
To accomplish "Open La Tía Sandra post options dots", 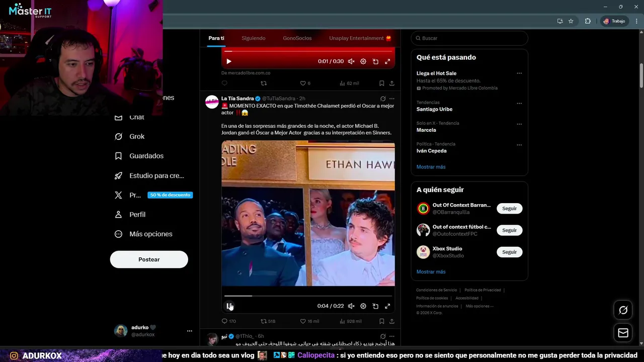I will pyautogui.click(x=392, y=99).
